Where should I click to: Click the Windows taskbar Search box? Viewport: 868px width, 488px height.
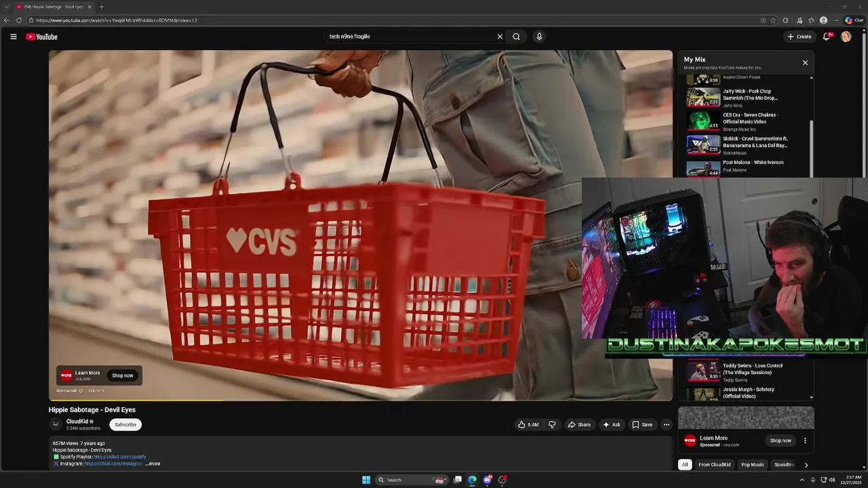click(411, 480)
